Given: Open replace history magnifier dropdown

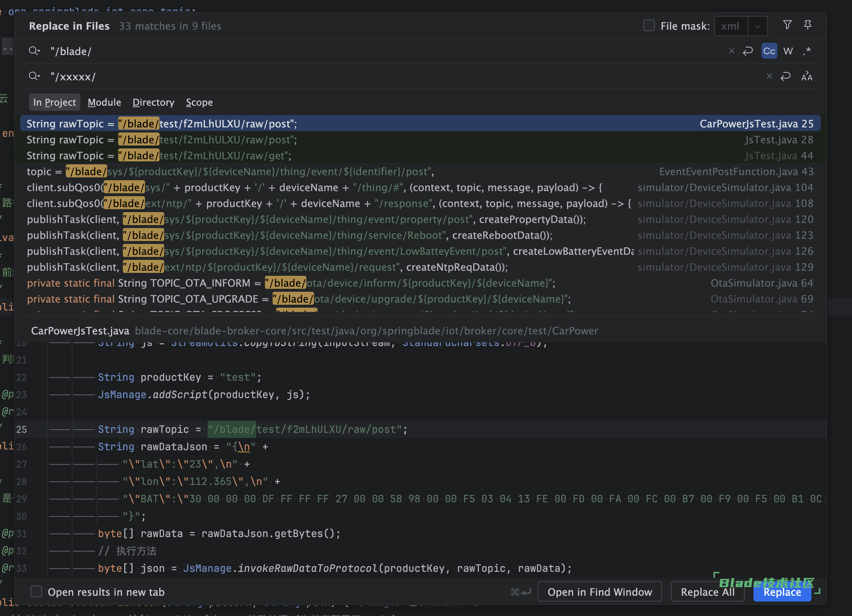Looking at the screenshot, I should point(34,76).
